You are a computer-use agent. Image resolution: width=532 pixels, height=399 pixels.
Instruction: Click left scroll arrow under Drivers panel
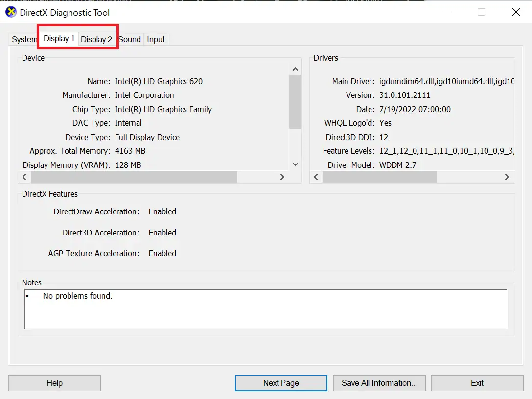pos(316,177)
